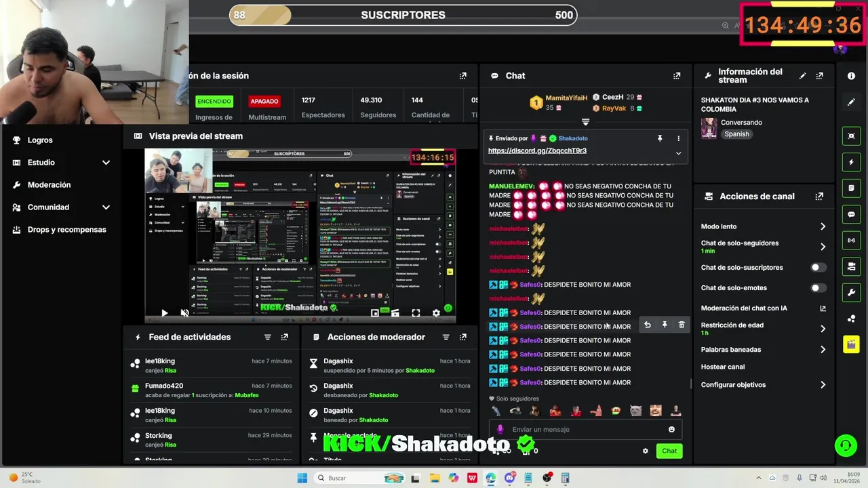Toggle the camera channel actions sidebar icon

[x=851, y=266]
